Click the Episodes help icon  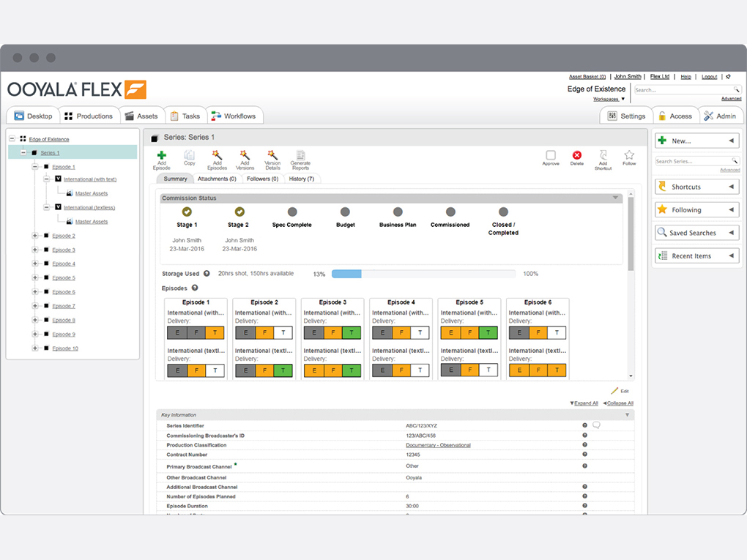click(195, 288)
